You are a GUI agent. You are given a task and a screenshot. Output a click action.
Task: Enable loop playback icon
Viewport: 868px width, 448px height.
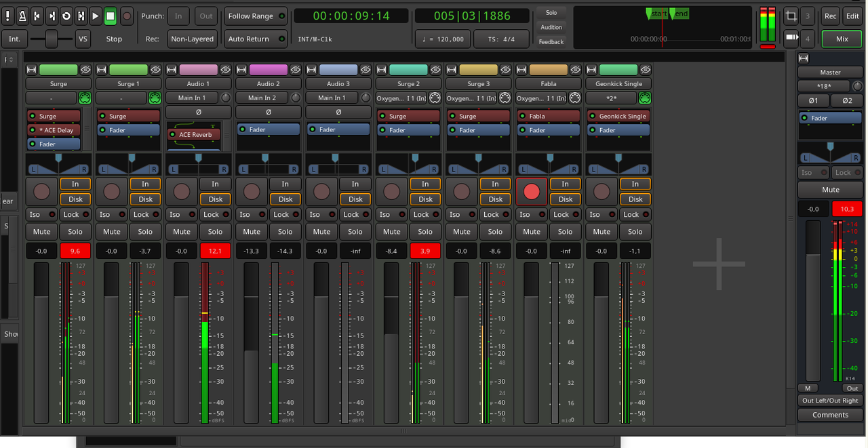point(66,16)
